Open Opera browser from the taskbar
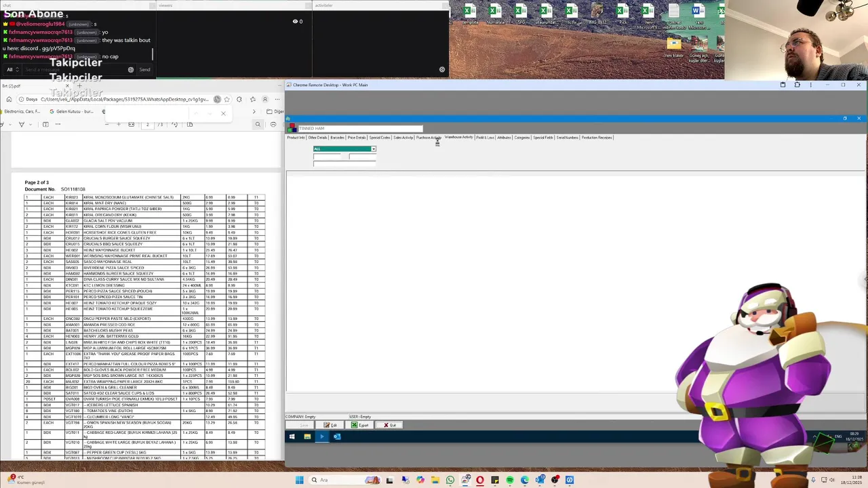Screen dimensions: 868x488 point(480,480)
